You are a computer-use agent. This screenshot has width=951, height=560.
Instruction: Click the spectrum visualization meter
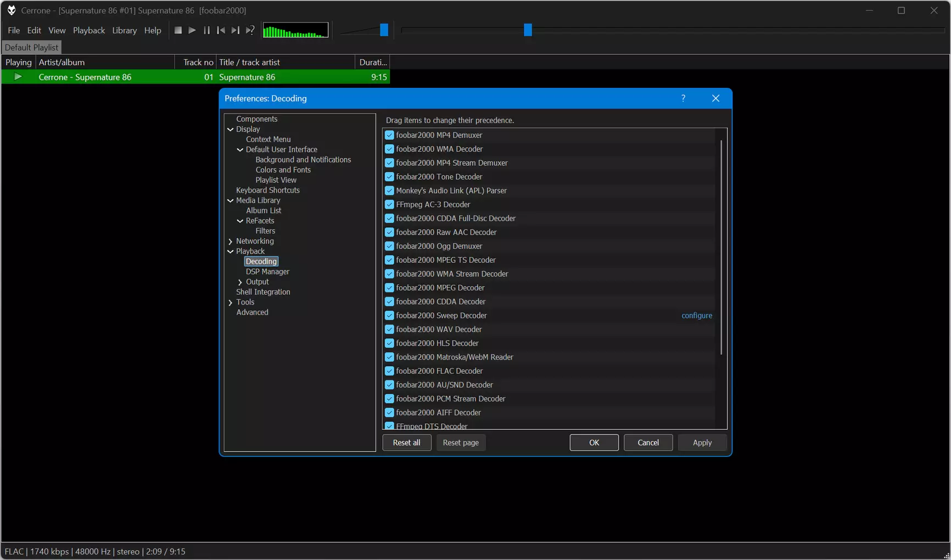click(x=295, y=30)
